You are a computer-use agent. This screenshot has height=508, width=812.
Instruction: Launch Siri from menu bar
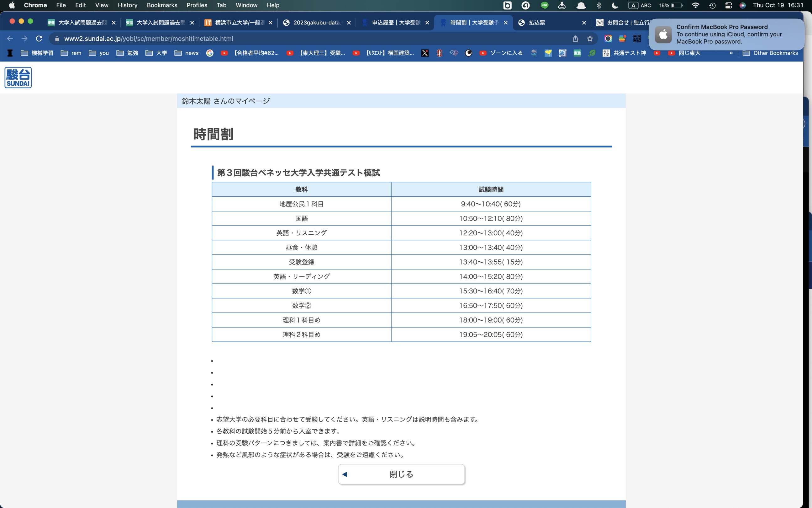(x=743, y=5)
